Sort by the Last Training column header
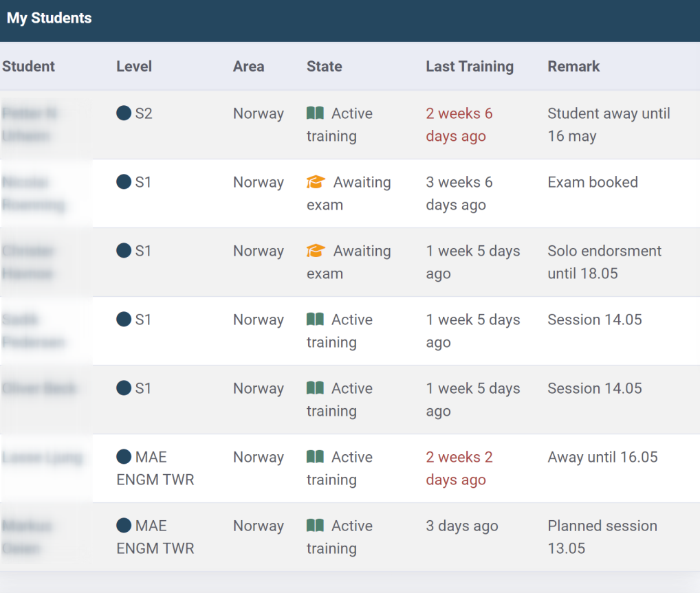 (470, 66)
